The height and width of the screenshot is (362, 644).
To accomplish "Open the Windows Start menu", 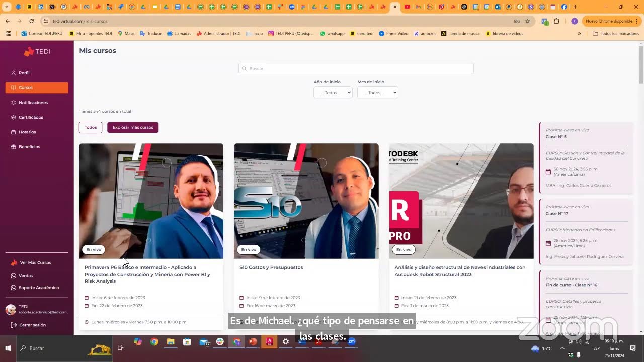I will point(8,348).
